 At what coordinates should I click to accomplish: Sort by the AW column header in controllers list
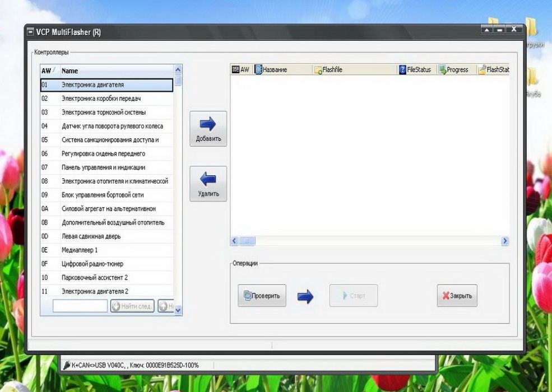(50, 71)
